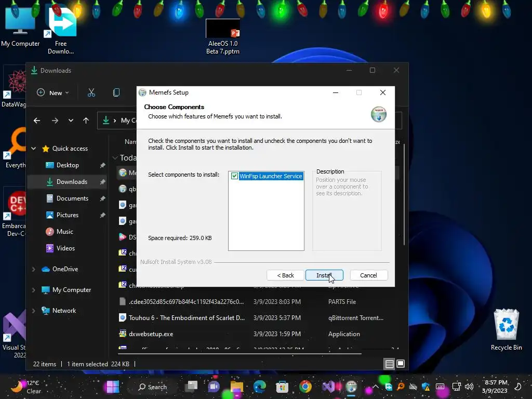The image size is (532, 399).
Task: Open File Explorer from the taskbar
Action: tap(237, 387)
